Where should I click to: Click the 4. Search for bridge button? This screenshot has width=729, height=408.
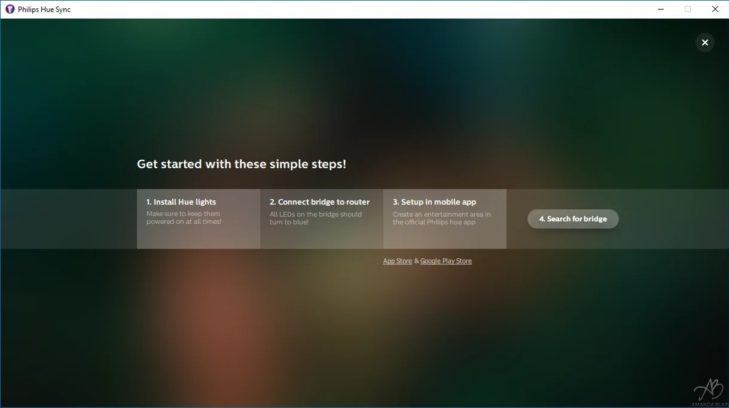(573, 219)
